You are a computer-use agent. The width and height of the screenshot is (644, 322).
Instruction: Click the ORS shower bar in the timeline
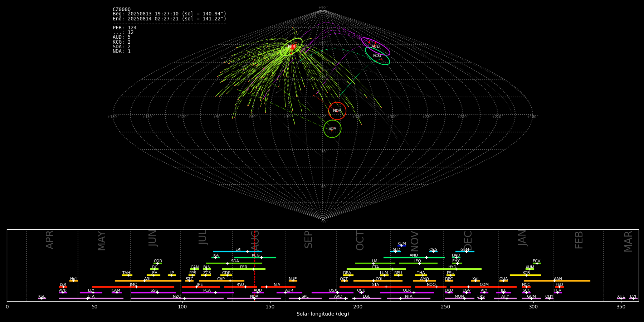pos(433,252)
